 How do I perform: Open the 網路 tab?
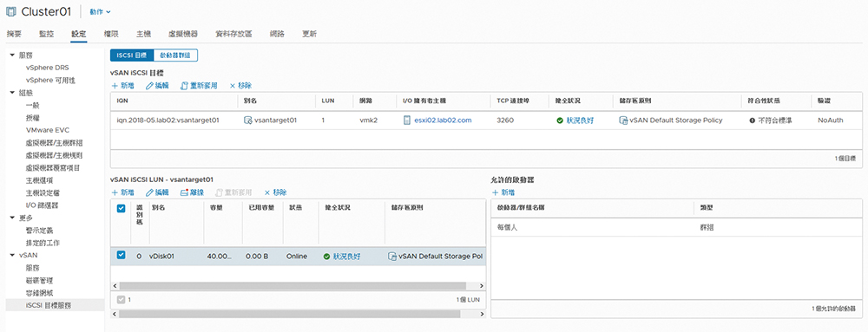pyautogui.click(x=277, y=34)
